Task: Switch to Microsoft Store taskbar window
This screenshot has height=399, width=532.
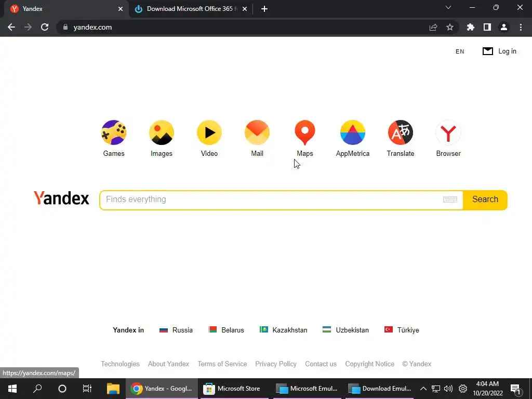Action: (234, 389)
